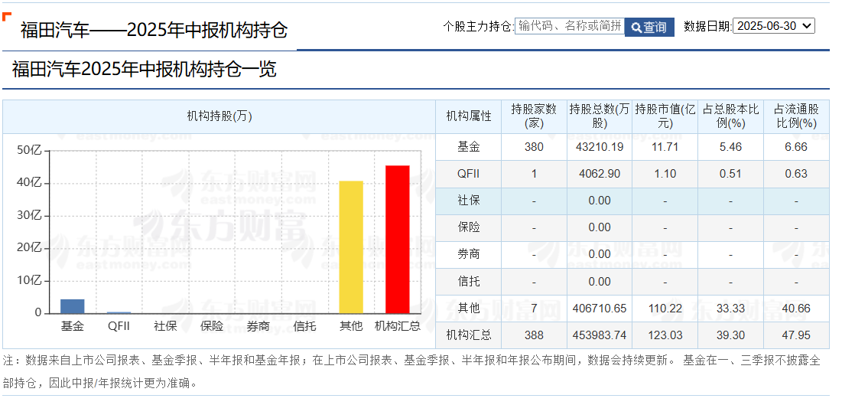This screenshot has width=868, height=405.
Task: Click the 券商 x-axis label under chart
Action: 258,326
